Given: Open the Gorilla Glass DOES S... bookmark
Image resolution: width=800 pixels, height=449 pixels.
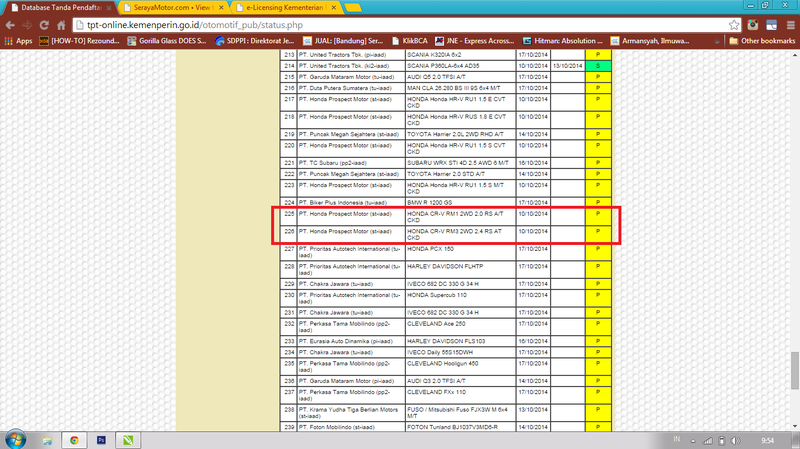Looking at the screenshot, I should coord(167,41).
